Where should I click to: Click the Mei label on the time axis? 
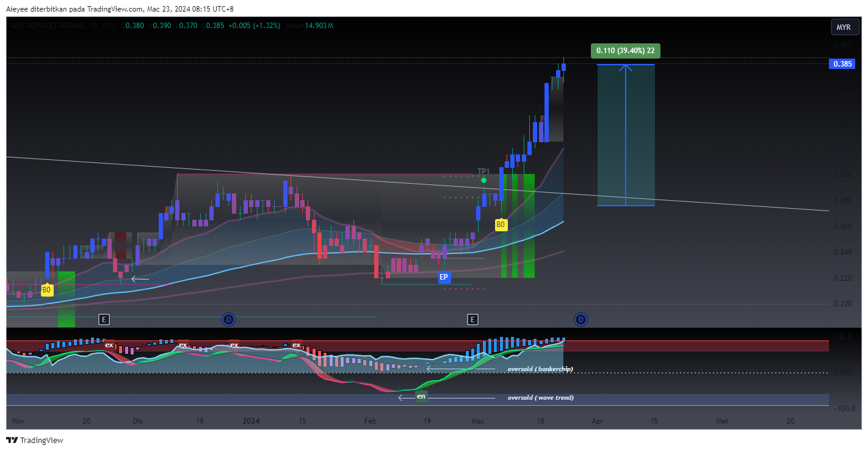tap(723, 420)
